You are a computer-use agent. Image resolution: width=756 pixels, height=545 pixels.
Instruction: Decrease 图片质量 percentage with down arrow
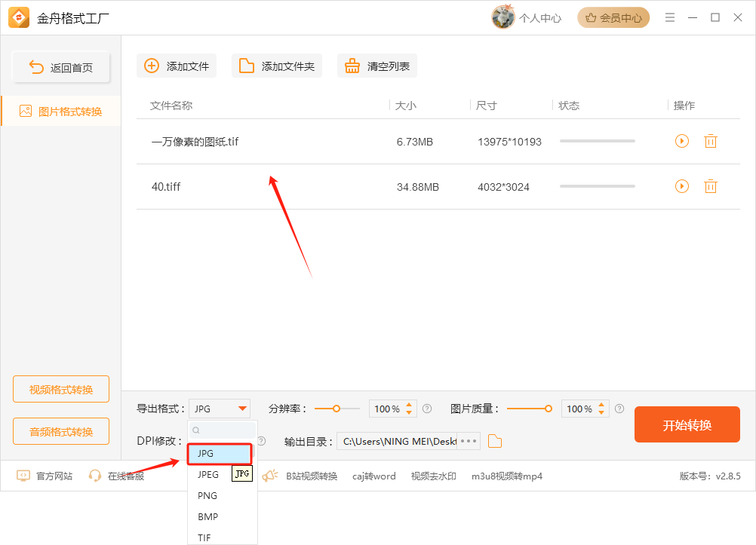[601, 412]
